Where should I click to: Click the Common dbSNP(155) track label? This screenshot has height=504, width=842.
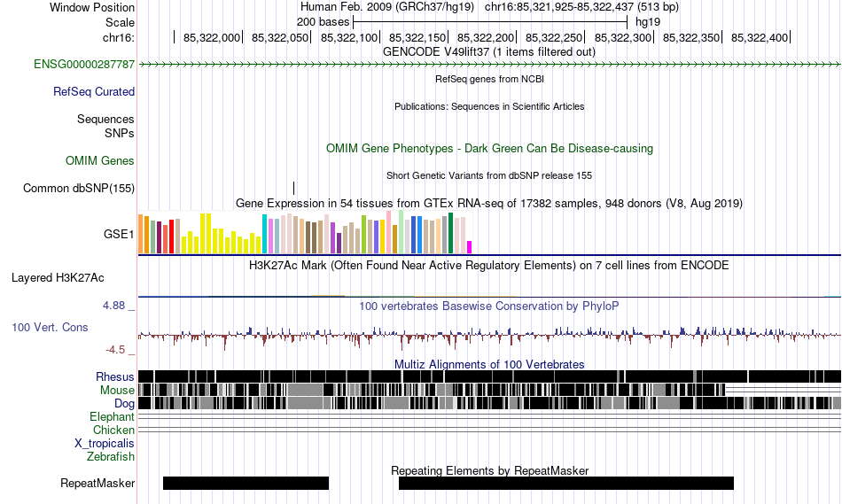79,189
